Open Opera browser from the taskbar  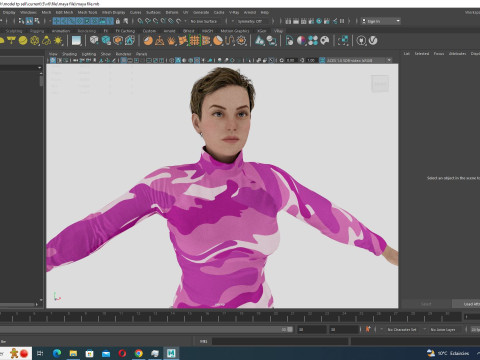[122, 353]
